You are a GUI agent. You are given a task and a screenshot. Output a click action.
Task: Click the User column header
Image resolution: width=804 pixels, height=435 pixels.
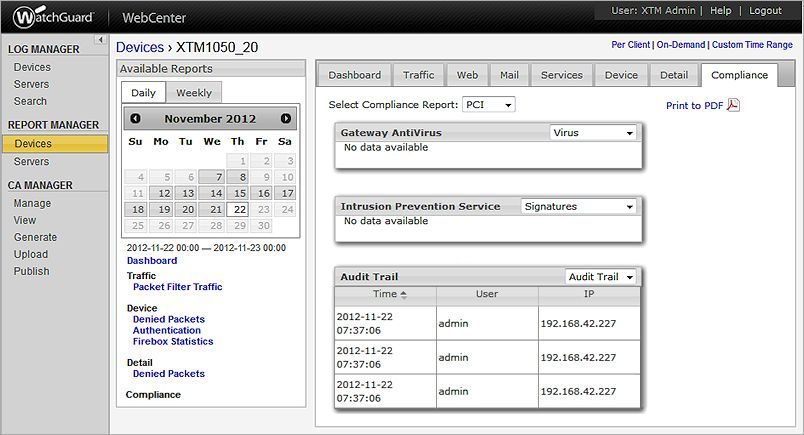click(x=487, y=294)
